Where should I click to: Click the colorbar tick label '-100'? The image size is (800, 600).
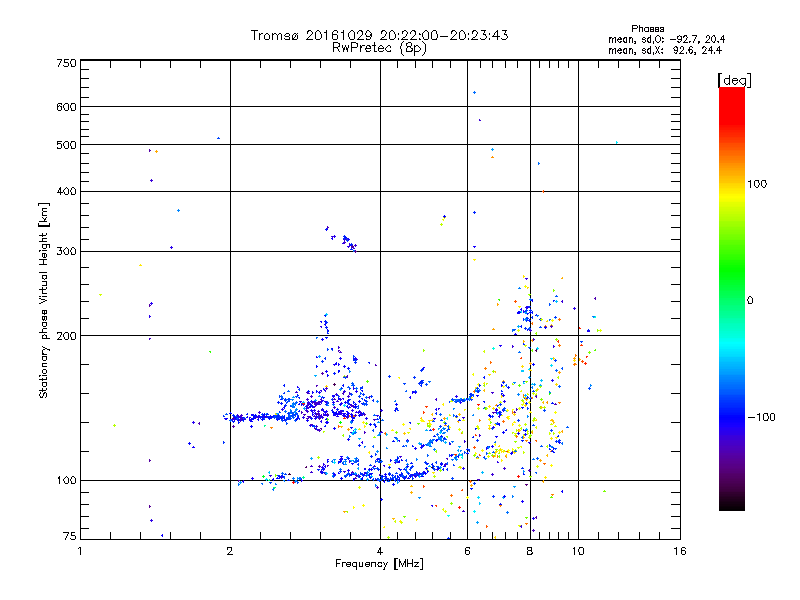tap(762, 417)
